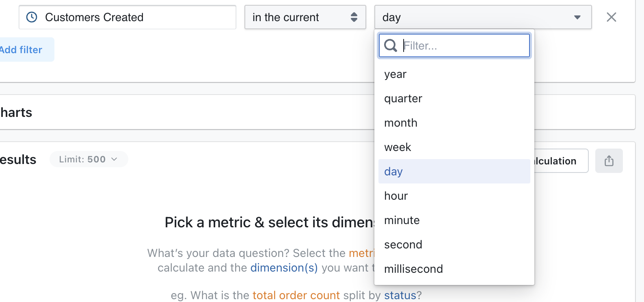Click the magnifying glass in the Filter box
The image size is (644, 302).
tap(390, 45)
